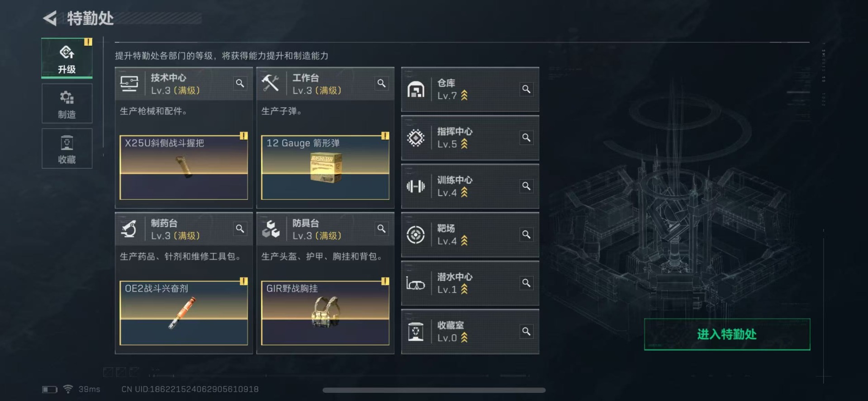Viewport: 868px width, 401px height.
Task: Click the 制药台 magnifier icon
Action: point(240,229)
